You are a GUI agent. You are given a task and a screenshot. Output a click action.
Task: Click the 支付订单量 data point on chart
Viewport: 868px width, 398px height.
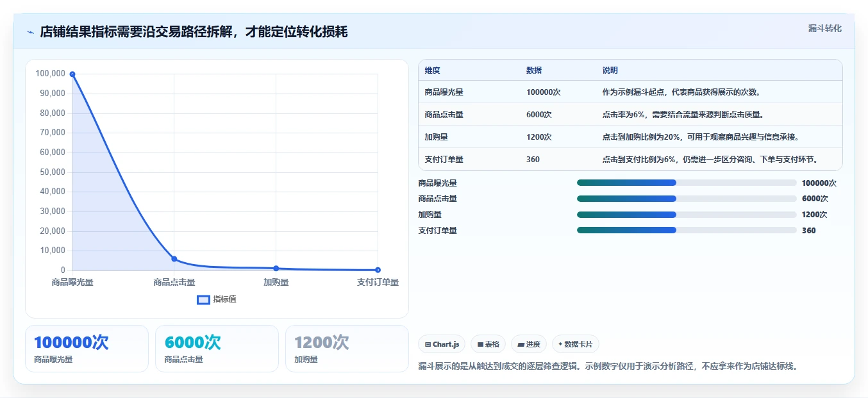378,270
